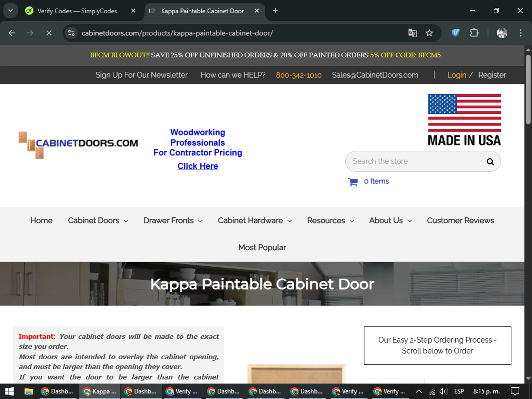Open the notification center icon
Image resolution: width=532 pixels, height=399 pixels.
515,391
